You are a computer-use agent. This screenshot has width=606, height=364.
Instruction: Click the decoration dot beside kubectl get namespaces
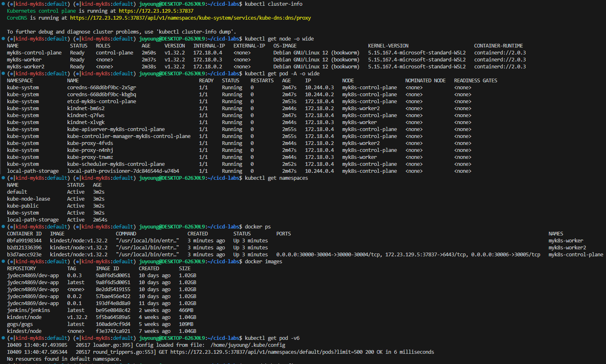[x=3, y=178]
